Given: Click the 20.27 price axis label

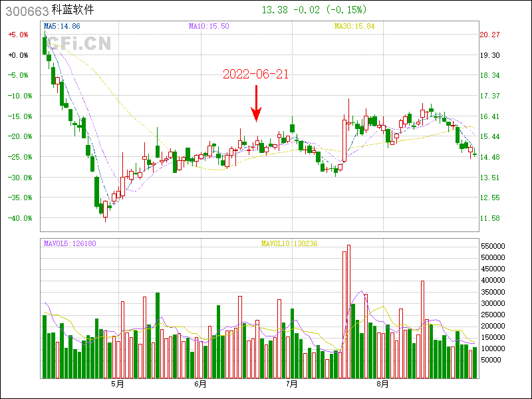Looking at the screenshot, I should [491, 35].
